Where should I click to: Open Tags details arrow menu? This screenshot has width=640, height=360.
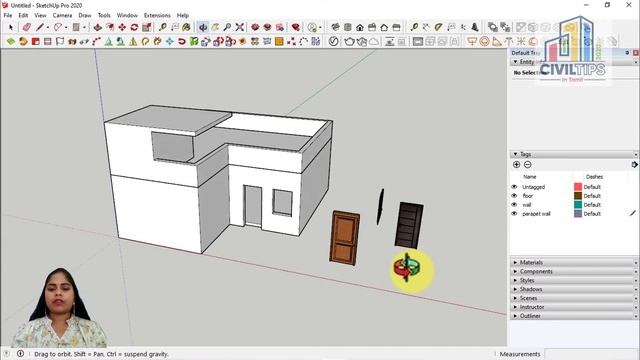coord(634,164)
